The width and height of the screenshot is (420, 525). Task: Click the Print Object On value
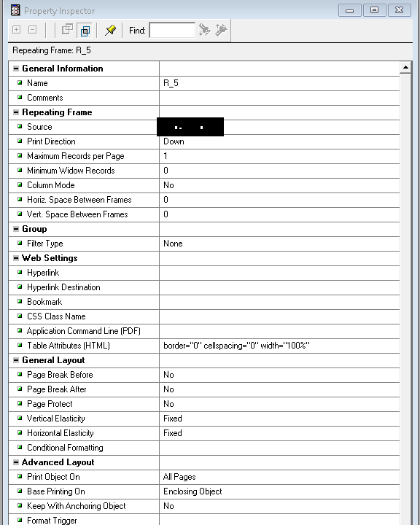click(179, 477)
